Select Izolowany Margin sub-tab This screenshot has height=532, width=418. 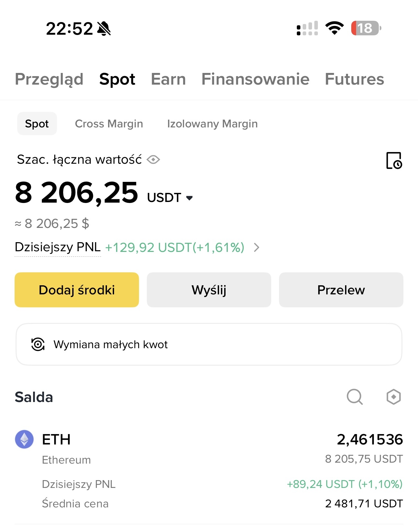tap(212, 124)
